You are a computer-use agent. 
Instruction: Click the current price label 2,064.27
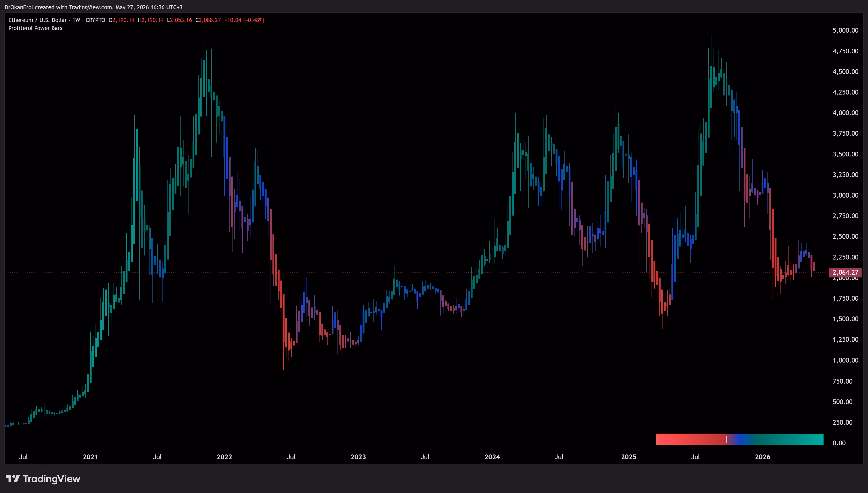click(845, 272)
